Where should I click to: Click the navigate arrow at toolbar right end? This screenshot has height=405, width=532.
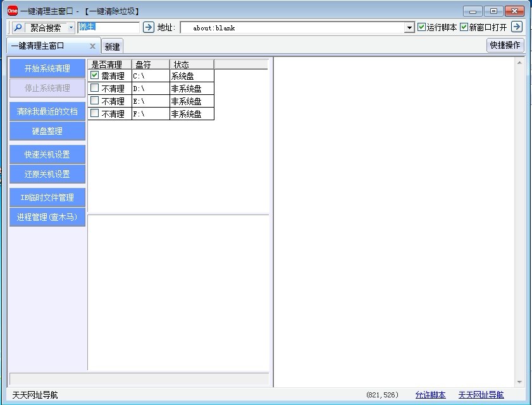(x=517, y=27)
